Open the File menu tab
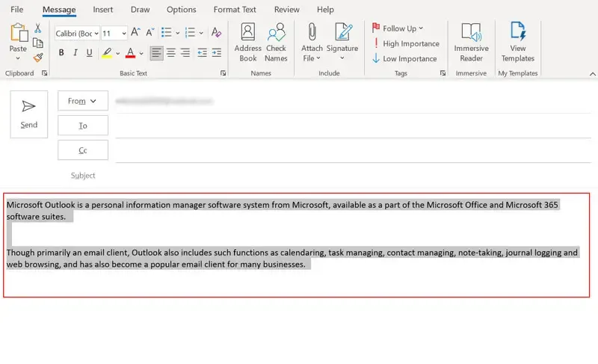The image size is (598, 364). 16,10
